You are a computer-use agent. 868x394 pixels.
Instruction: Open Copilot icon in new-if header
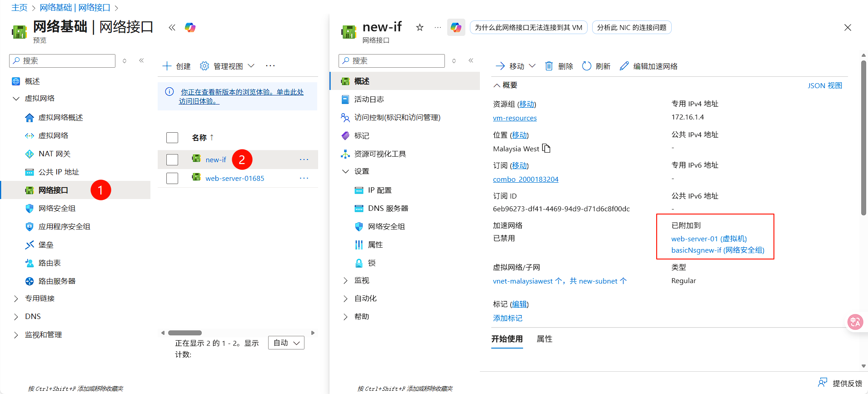[456, 27]
